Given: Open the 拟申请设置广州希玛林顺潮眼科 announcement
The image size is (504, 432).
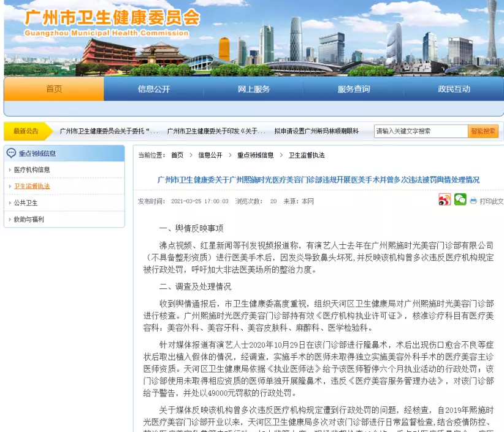Looking at the screenshot, I should (x=316, y=131).
